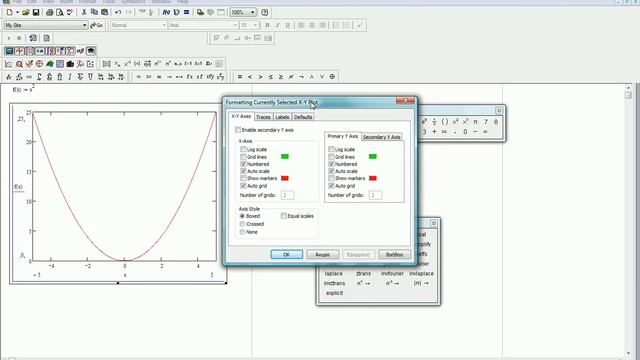Screen dimensions: 640x360
Task: Open the Graph toolbar from Math palette
Action: pos(19,51)
